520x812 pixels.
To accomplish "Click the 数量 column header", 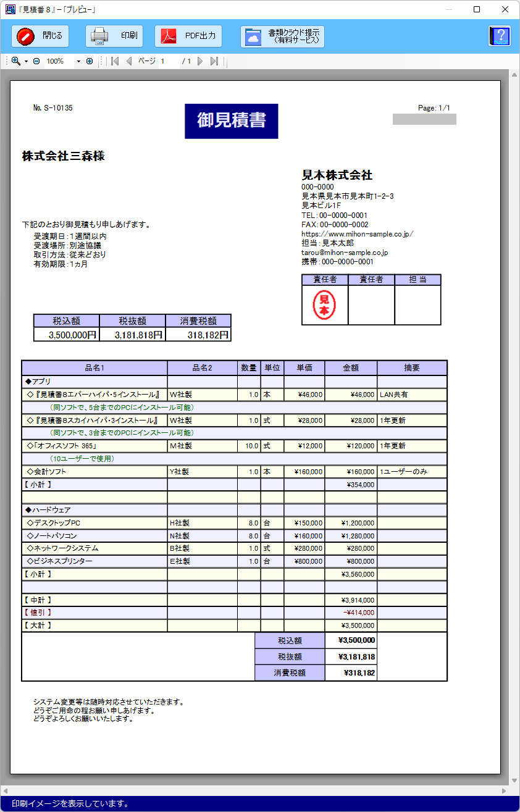I will click(x=249, y=368).
